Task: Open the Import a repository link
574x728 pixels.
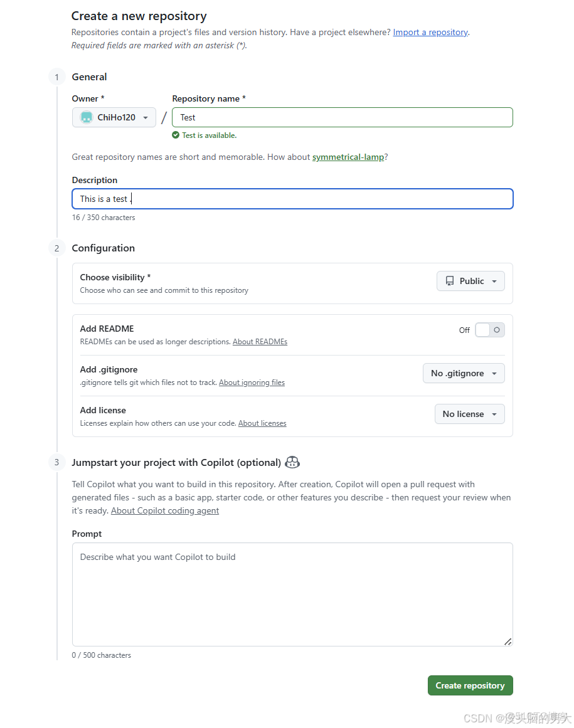Action: click(x=430, y=32)
